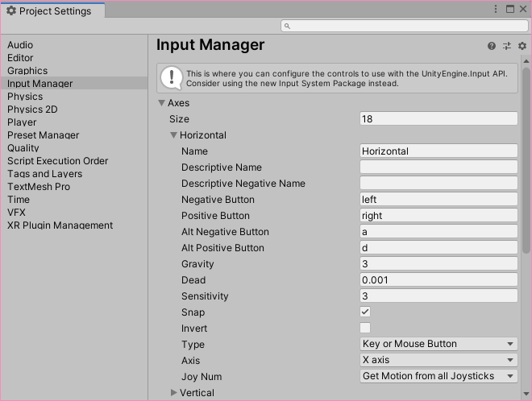Viewport: 532px width, 401px height.
Task: Click the Gravity value field
Action: coord(438,264)
